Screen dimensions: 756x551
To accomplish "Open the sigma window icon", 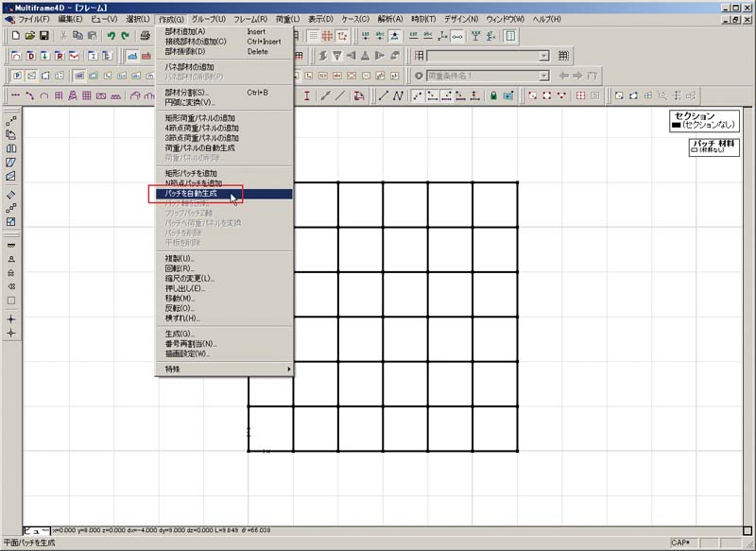I will click(93, 56).
